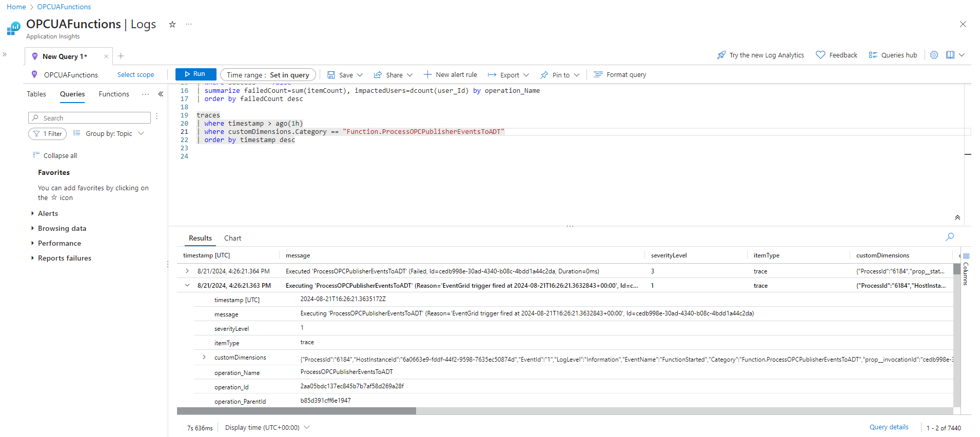
Task: Click the Pin to pushpin icon
Action: (x=544, y=75)
